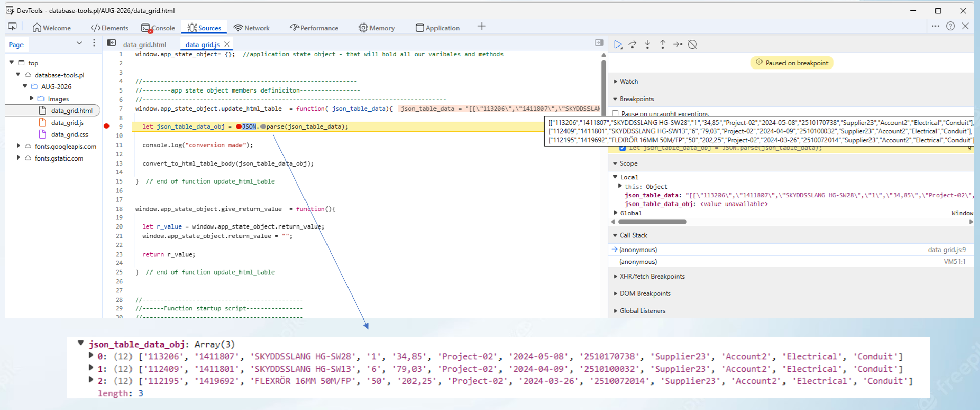Image resolution: width=980 pixels, height=410 pixels.
Task: Step out of current function
Action: point(662,44)
